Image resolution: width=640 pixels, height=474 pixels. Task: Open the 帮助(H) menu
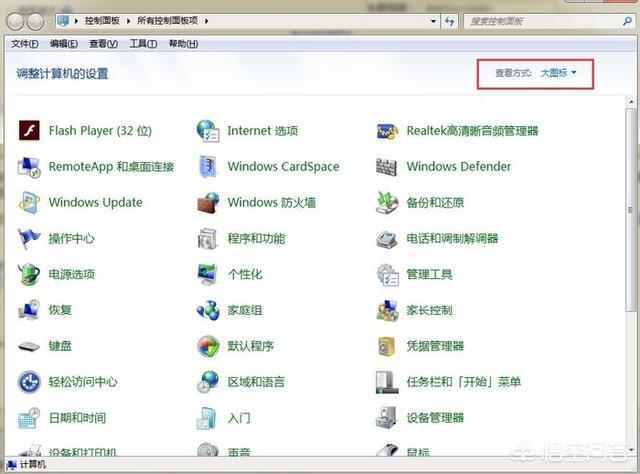(184, 44)
